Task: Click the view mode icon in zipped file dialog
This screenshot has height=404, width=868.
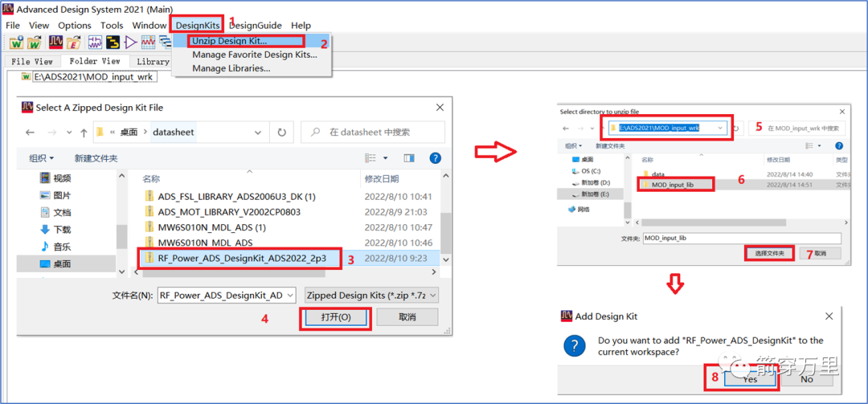Action: coord(372,158)
